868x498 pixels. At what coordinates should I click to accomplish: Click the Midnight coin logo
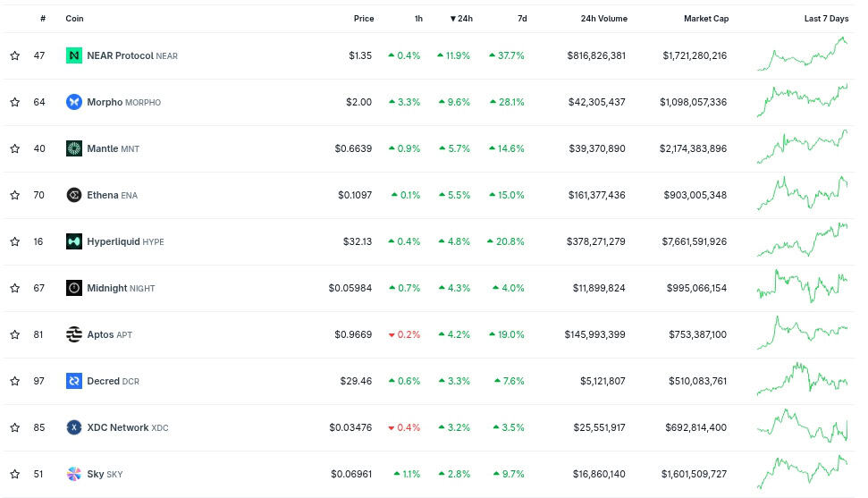[x=74, y=288]
